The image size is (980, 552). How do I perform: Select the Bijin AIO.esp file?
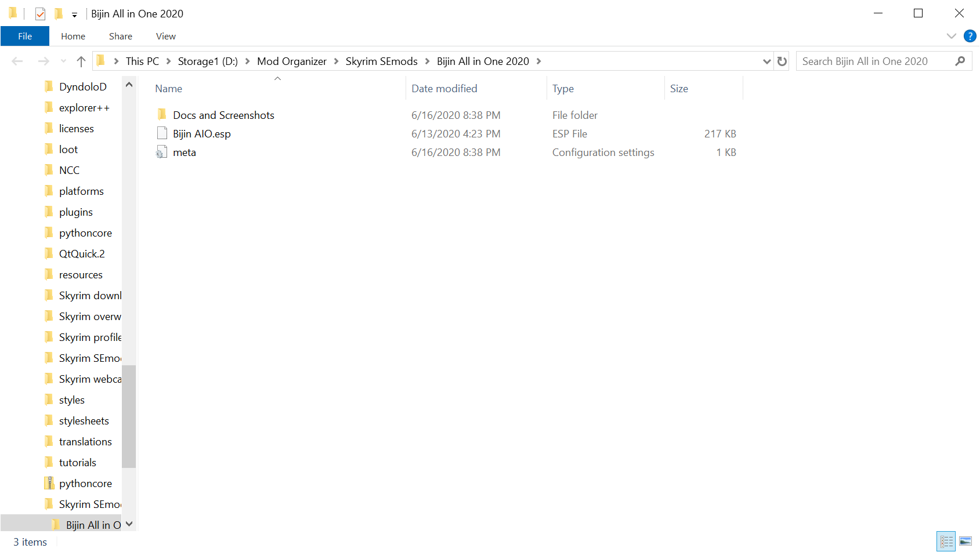click(x=202, y=133)
